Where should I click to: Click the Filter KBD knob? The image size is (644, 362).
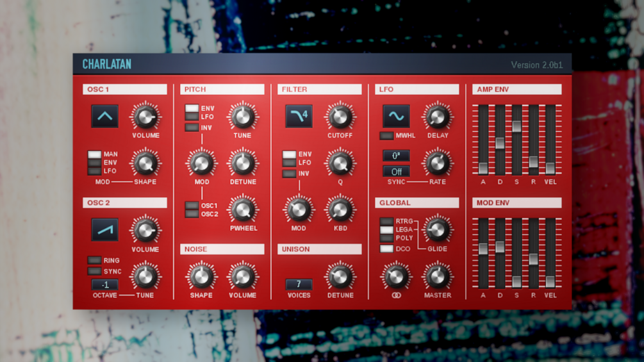340,210
